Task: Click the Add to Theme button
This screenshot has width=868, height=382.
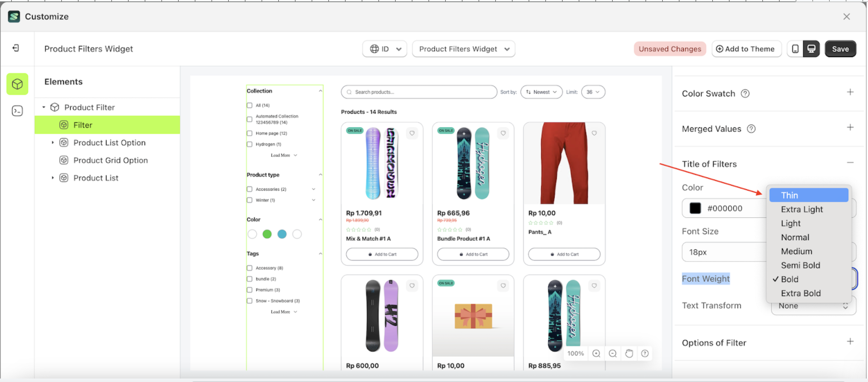Action: 746,49
